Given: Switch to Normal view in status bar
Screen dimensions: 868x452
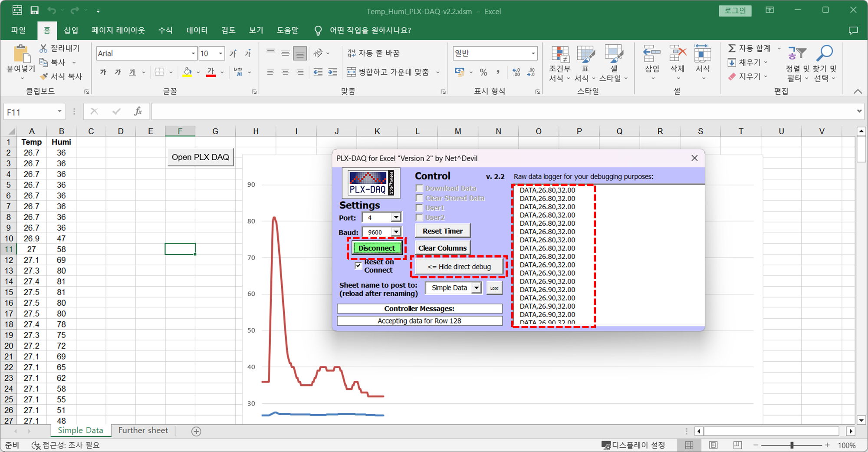Looking at the screenshot, I should point(689,445).
